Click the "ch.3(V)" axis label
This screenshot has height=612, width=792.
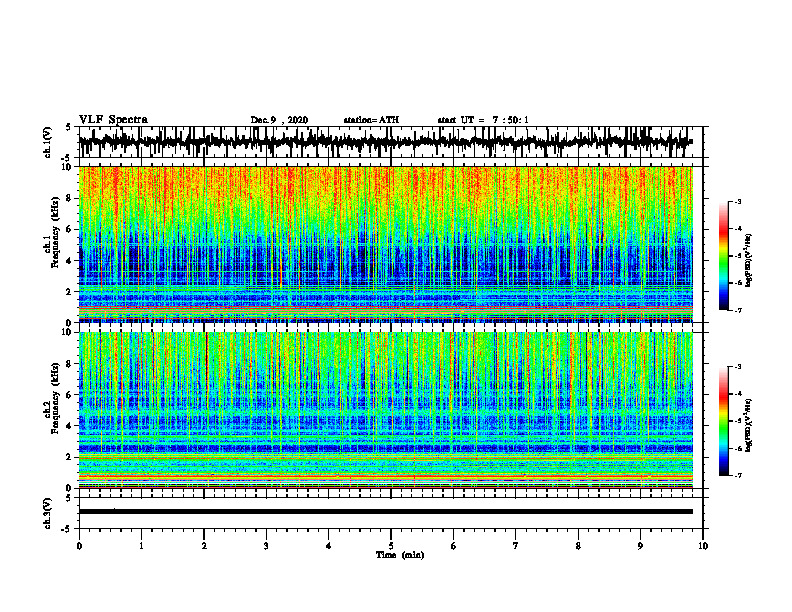[x=48, y=513]
